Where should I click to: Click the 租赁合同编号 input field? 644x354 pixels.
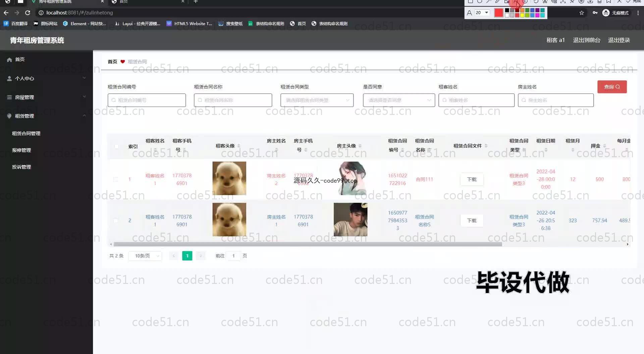[x=147, y=100]
